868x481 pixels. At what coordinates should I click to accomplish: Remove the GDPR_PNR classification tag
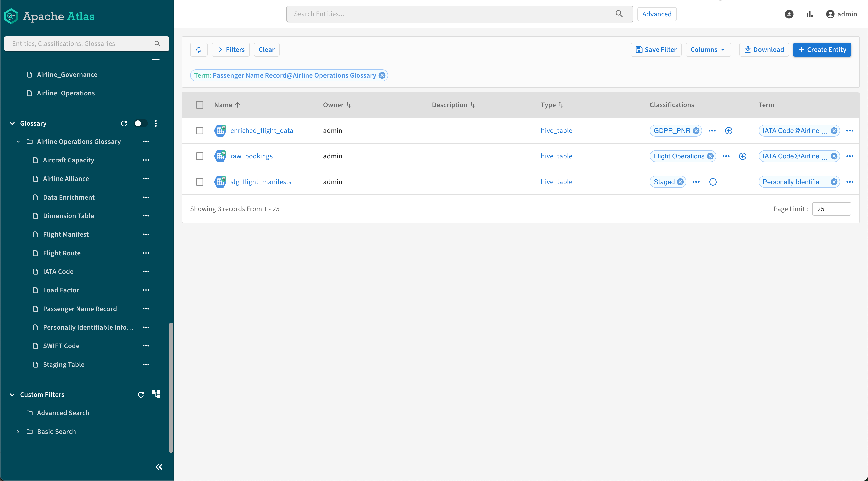point(696,130)
